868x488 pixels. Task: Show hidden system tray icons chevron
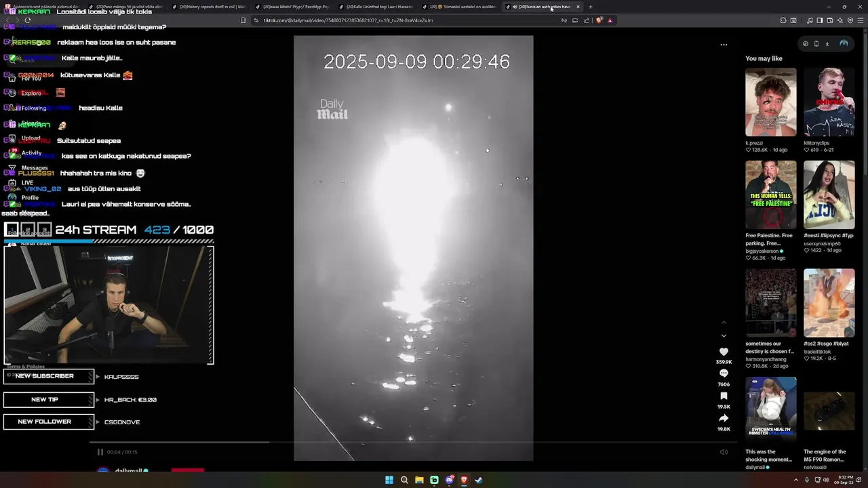(796, 480)
